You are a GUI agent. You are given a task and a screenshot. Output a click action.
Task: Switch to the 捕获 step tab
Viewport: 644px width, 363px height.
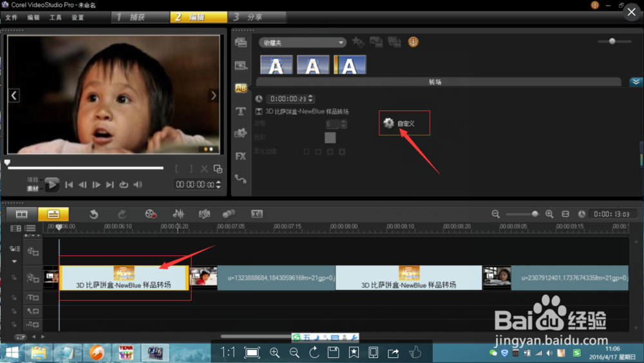[x=140, y=17]
